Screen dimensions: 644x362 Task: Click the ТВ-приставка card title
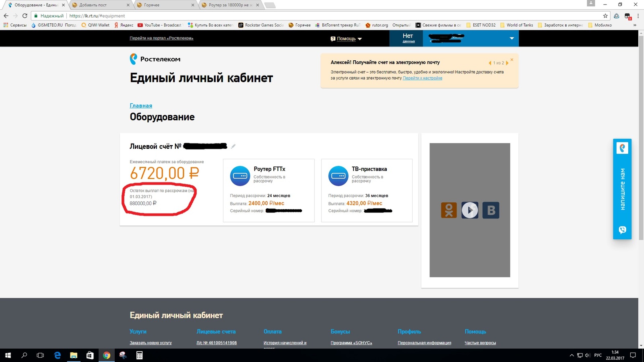[x=369, y=169]
